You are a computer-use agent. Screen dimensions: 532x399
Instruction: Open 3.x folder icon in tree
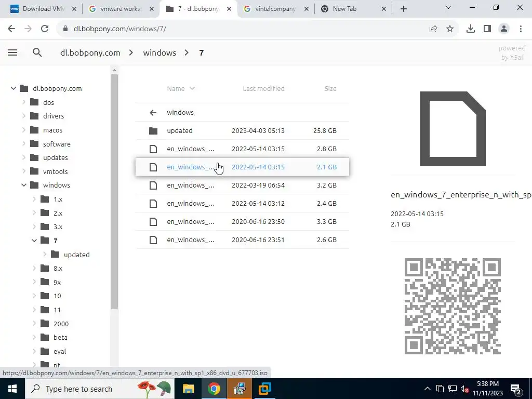[45, 227]
